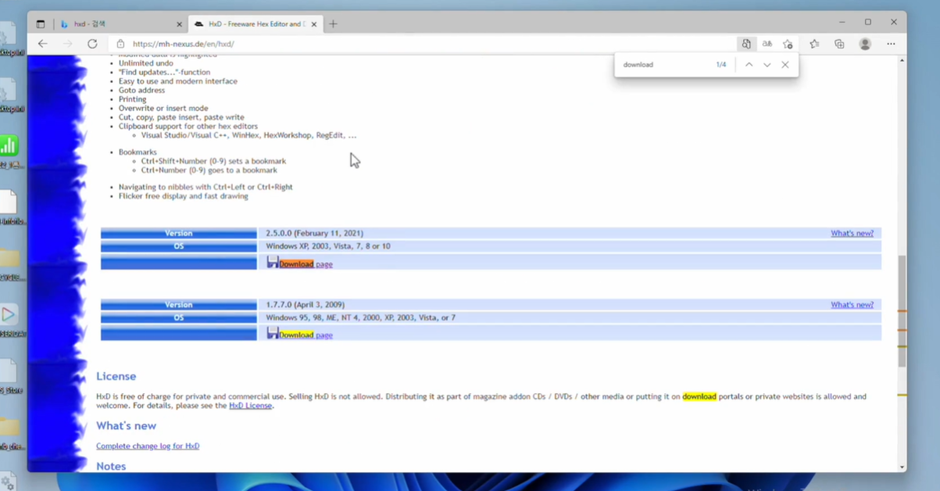Select the HxD Freeware Hex Editor tab

(256, 24)
